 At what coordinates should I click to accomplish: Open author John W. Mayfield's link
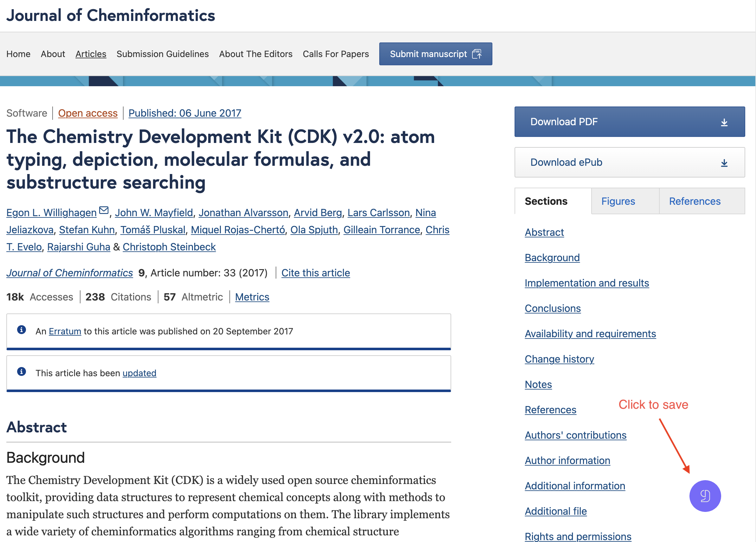click(x=154, y=212)
